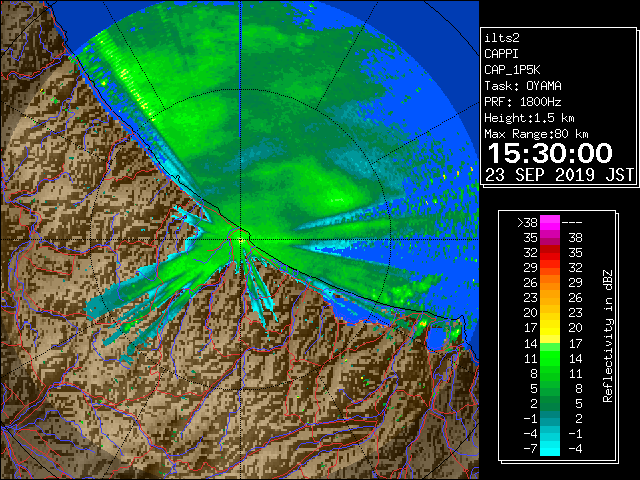Click the "15:30:00" timestamp
The width and height of the screenshot is (640, 480).
[x=550, y=153]
